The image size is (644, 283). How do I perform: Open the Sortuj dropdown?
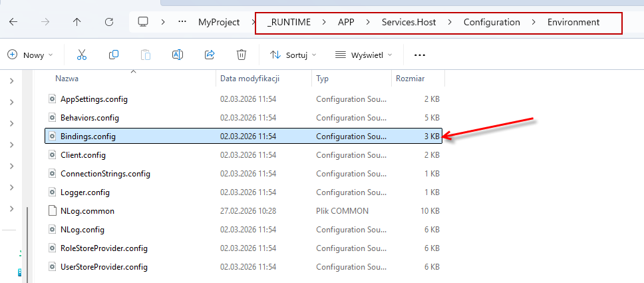[293, 55]
